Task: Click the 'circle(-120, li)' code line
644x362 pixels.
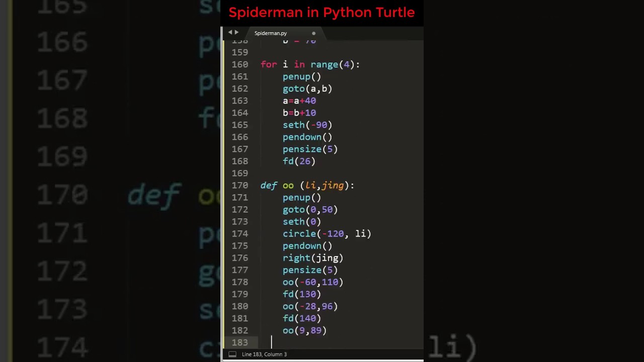Action: tap(327, 234)
